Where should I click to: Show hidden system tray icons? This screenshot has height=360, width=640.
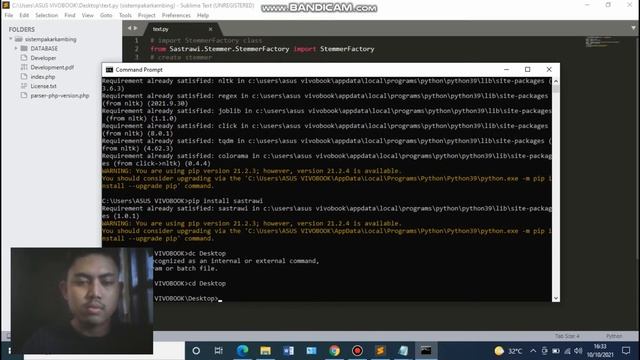[x=533, y=351]
